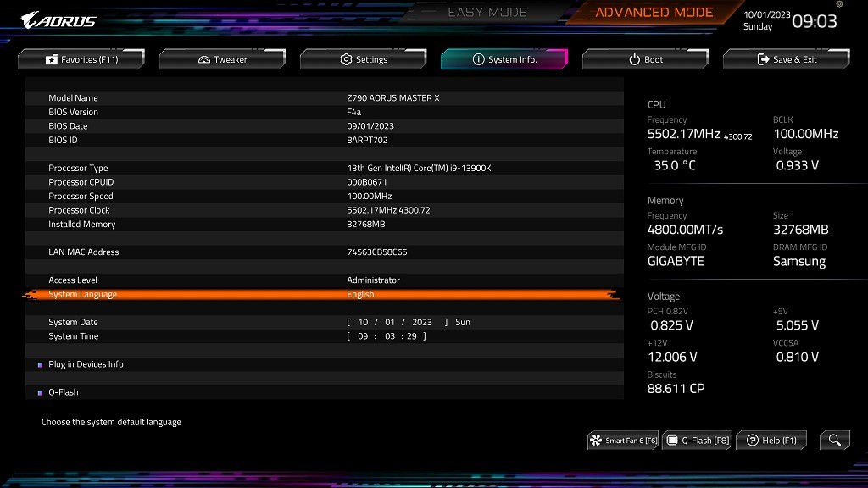868x488 pixels.
Task: Edit the System Date month field 10
Action: pyautogui.click(x=363, y=322)
